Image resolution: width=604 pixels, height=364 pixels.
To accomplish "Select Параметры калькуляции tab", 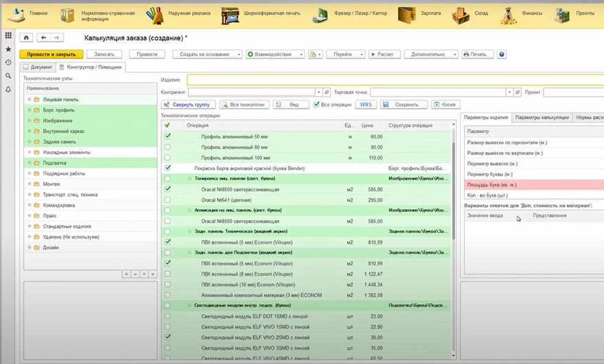I will (x=542, y=117).
